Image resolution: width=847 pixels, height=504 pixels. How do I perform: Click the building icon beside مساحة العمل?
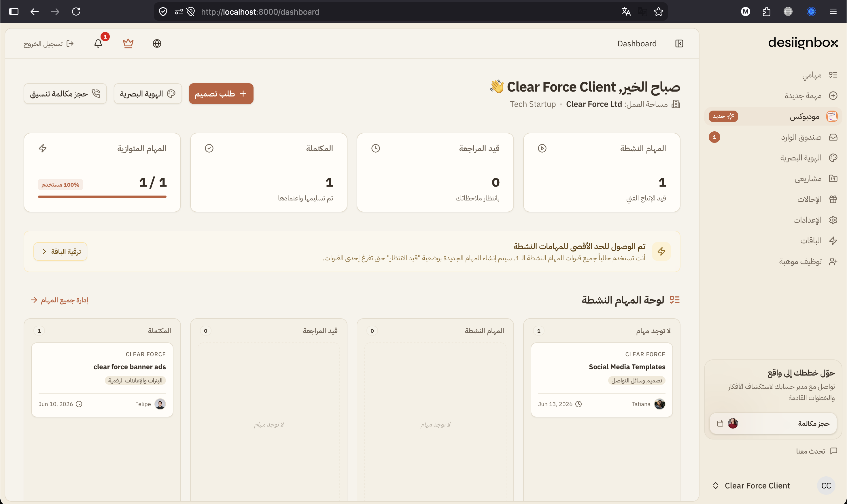tap(676, 104)
